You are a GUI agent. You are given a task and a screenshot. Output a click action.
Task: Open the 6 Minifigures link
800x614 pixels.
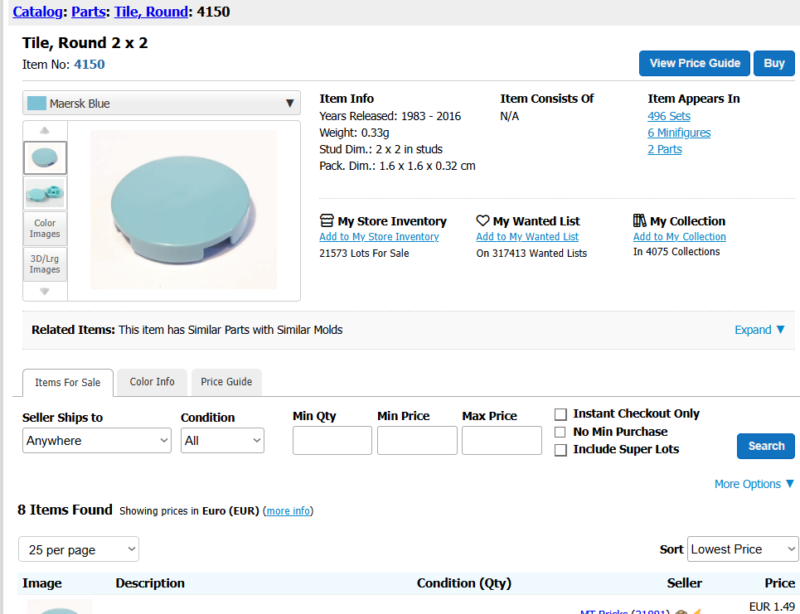click(x=679, y=133)
